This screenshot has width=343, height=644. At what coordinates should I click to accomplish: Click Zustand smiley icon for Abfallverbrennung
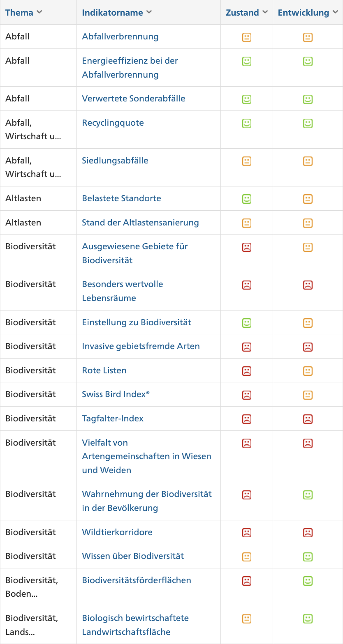point(247,37)
